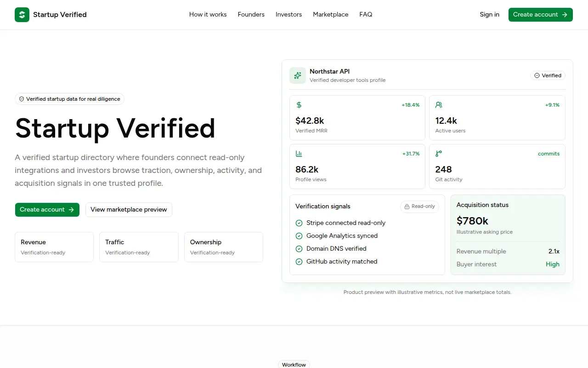588x368 pixels.
Task: Click the 248 Git activity value
Action: [x=443, y=169]
